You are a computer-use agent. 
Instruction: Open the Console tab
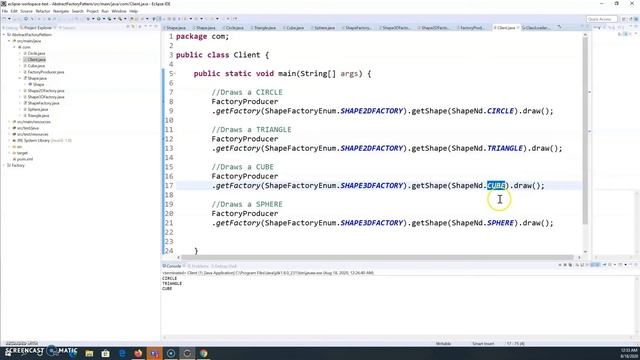click(x=172, y=266)
